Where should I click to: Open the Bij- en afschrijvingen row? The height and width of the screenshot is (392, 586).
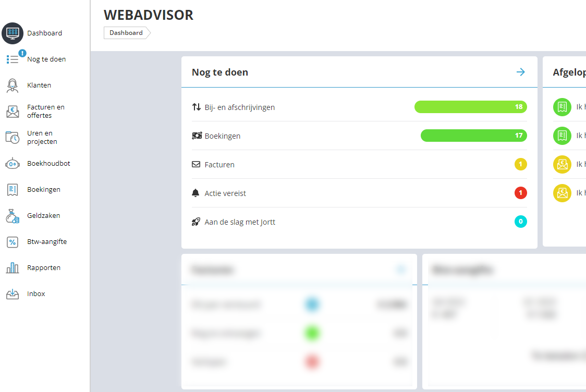pyautogui.click(x=239, y=107)
